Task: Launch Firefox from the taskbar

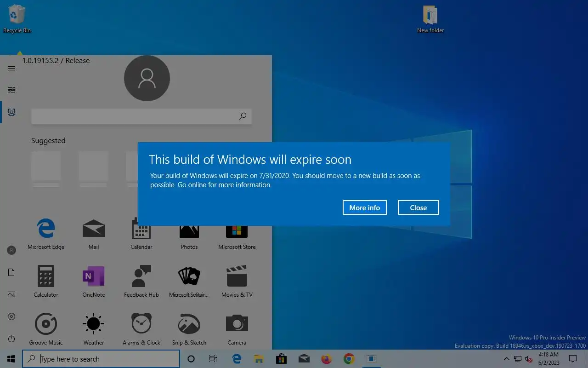Action: pyautogui.click(x=326, y=359)
